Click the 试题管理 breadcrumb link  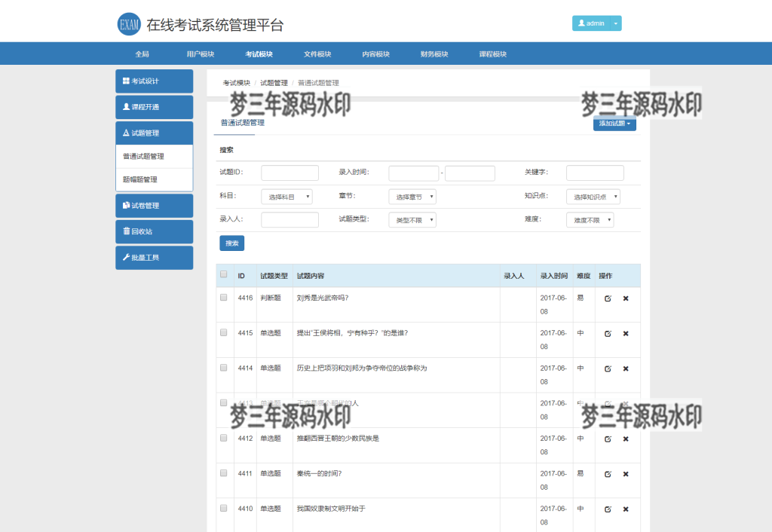click(274, 83)
